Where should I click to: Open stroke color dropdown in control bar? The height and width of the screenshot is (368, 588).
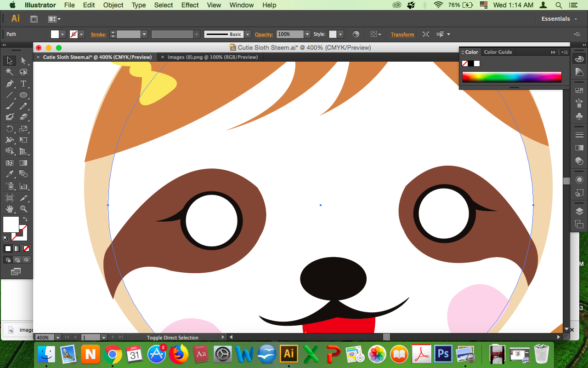click(82, 34)
